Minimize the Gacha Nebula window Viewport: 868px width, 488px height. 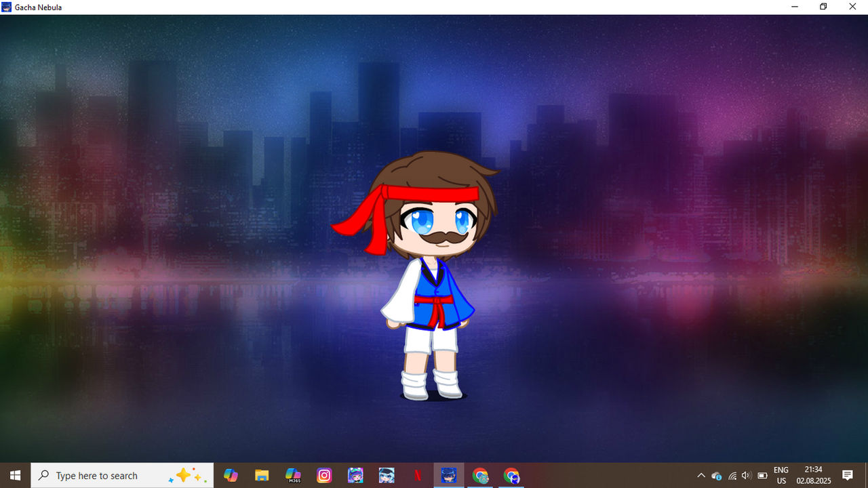coord(794,7)
